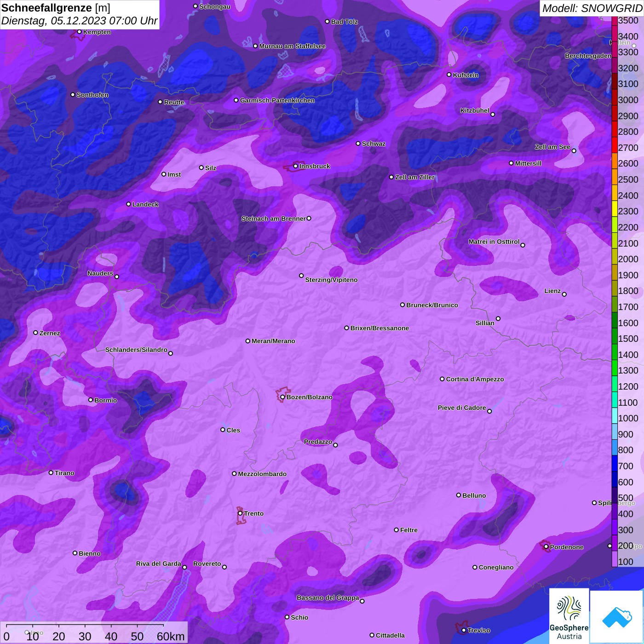Click the Meran/Merano label
Screen dimensions: 644x644
pyautogui.click(x=273, y=341)
